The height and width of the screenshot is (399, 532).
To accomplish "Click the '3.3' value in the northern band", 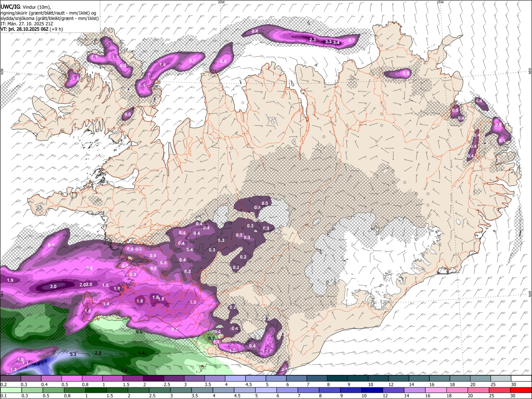I will [328, 42].
